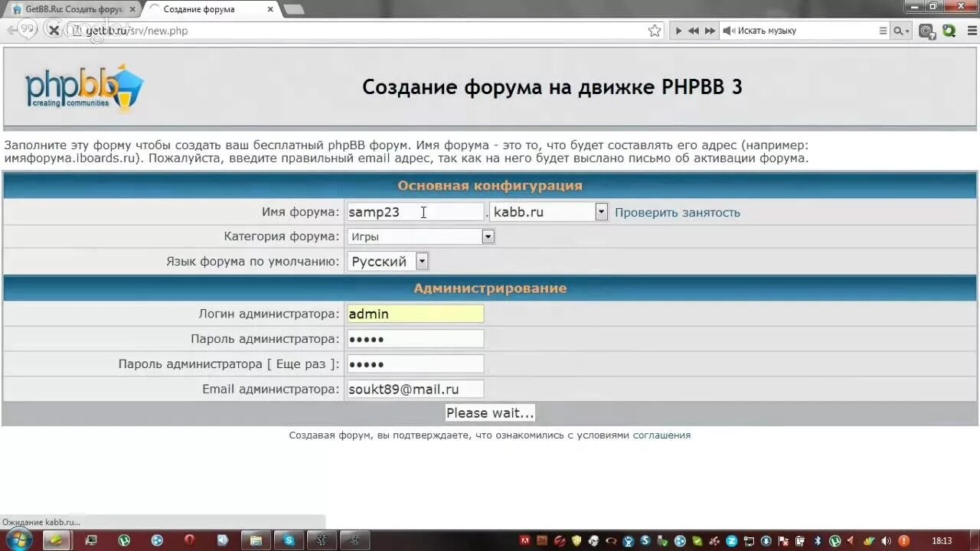The height and width of the screenshot is (551, 980).
Task: Click the music rewind button
Action: [x=694, y=31]
